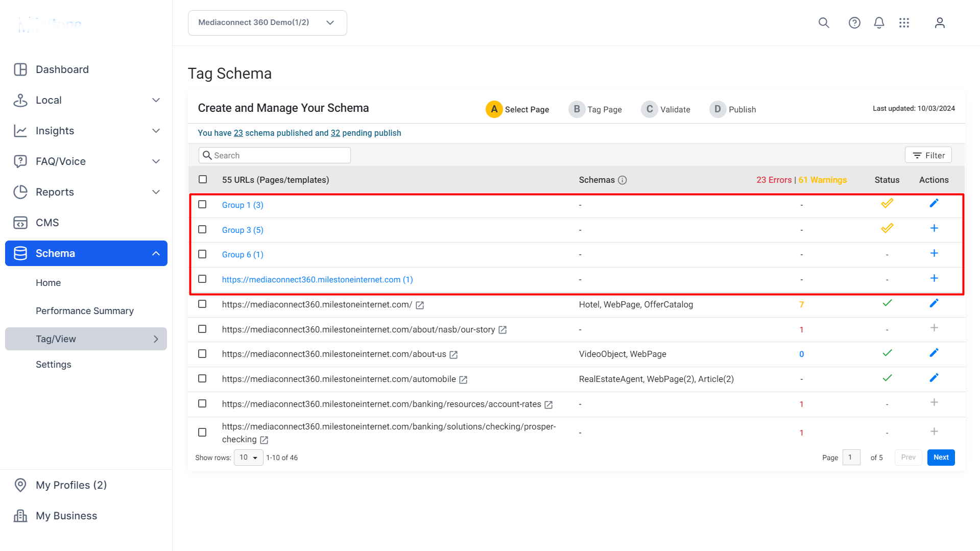The image size is (980, 551).
Task: Check the automobile URL row checkbox
Action: [x=202, y=378]
